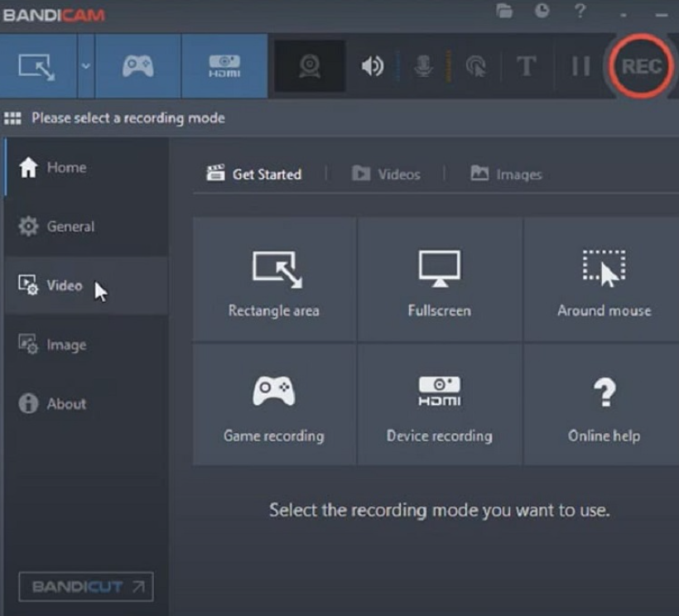679x616 pixels.
Task: Switch to the Images tab
Action: coord(506,174)
